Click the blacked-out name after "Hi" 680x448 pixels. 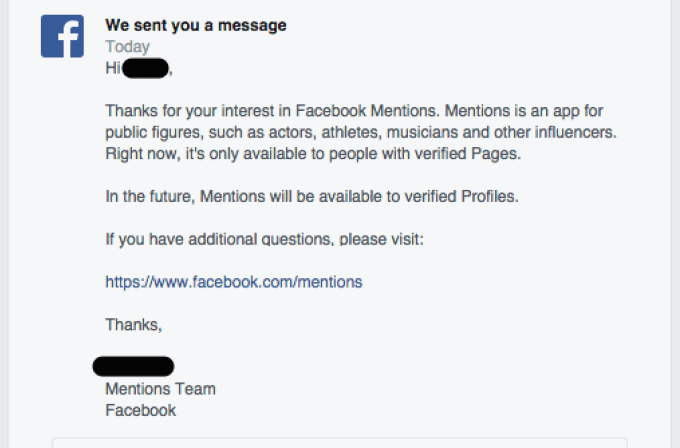pyautogui.click(x=146, y=69)
